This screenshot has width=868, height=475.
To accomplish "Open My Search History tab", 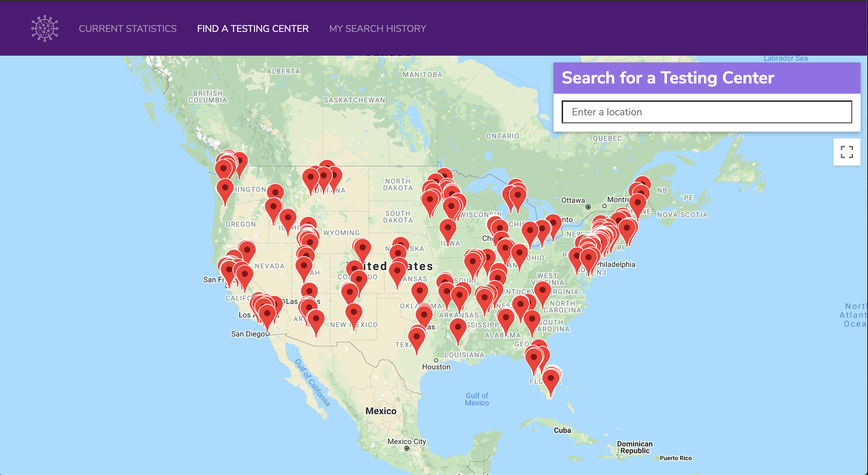I will tap(378, 28).
